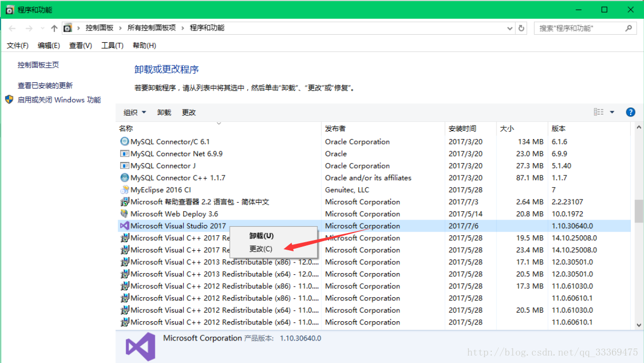Click the Visual C++ 2013 Redistributable (x64) icon
This screenshot has width=644, height=363.
coord(124,274)
